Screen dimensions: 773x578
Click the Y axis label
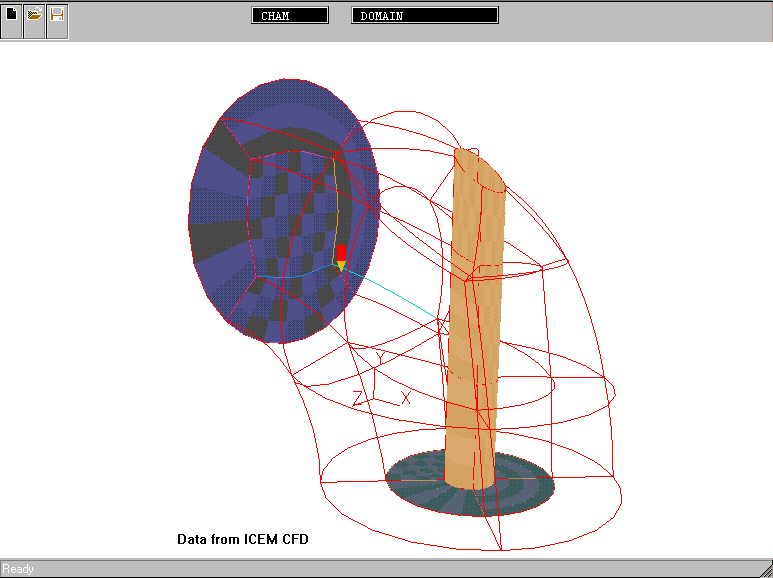380,357
